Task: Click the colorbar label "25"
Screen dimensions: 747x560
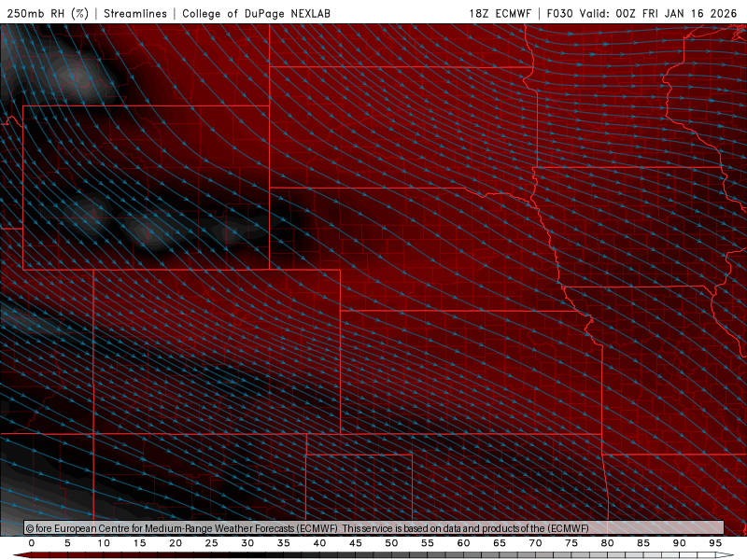Action: [x=212, y=543]
